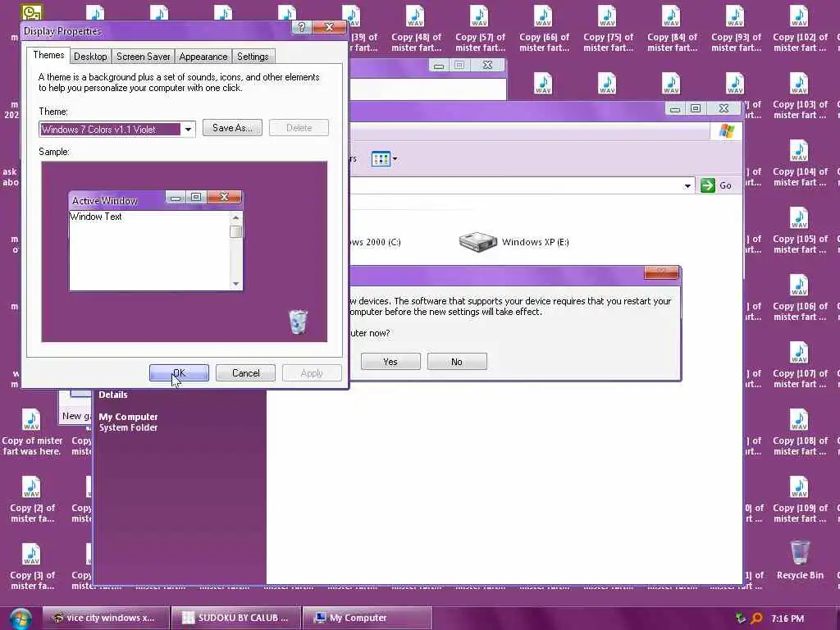This screenshot has width=840, height=630.
Task: Select the Copy (48) of mister fart file
Action: 416,30
